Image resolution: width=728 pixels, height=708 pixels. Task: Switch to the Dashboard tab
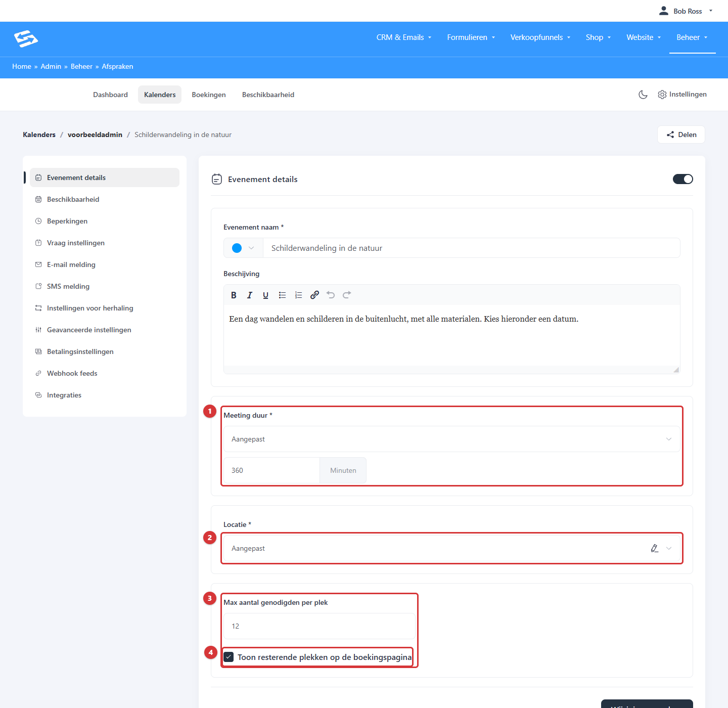coord(110,95)
